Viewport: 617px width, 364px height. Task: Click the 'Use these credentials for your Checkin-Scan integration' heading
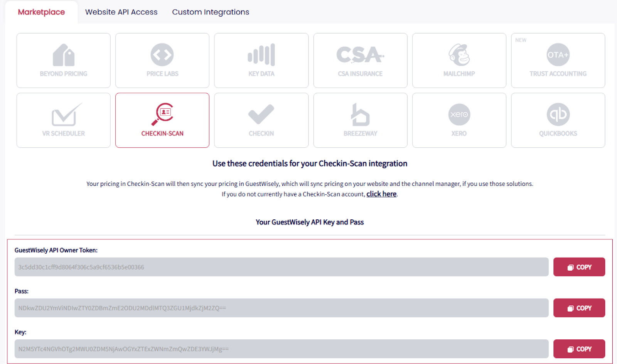[310, 163]
